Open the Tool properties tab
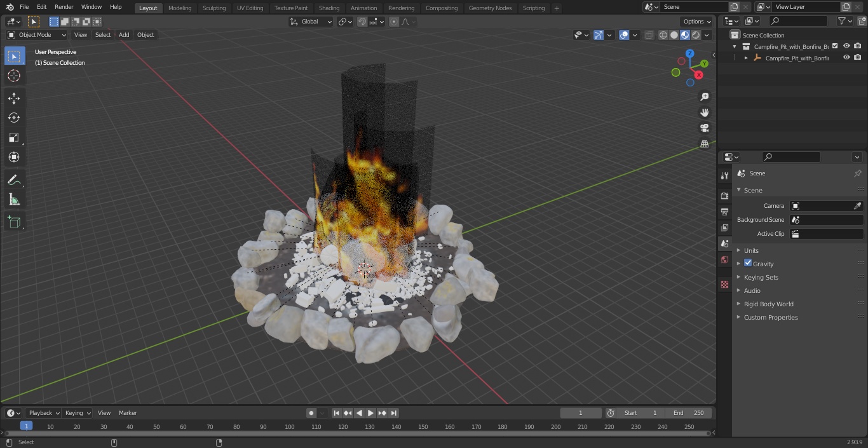Image resolution: width=868 pixels, height=448 pixels. pyautogui.click(x=724, y=176)
